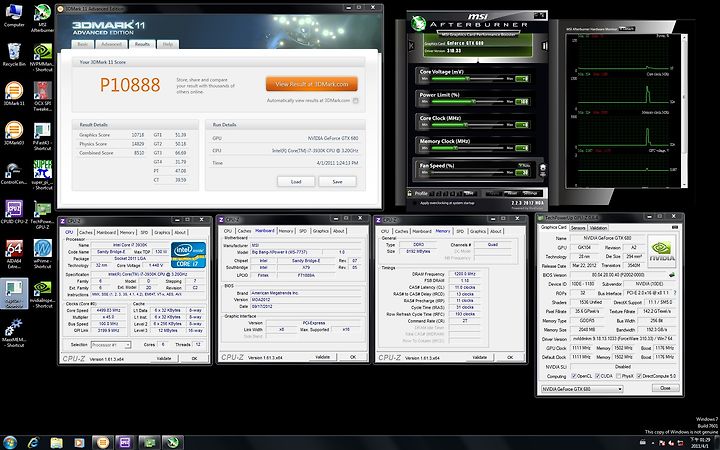The width and height of the screenshot is (720, 450).
Task: Toggle CUDA checkbox in GPU-Z
Action: tap(597, 376)
